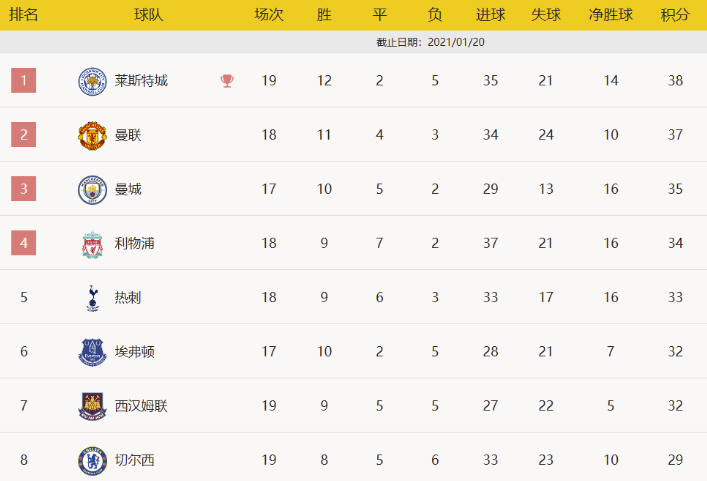Click the trophy icon beside 莱斯特城
This screenshot has height=481, width=707.
227,81
